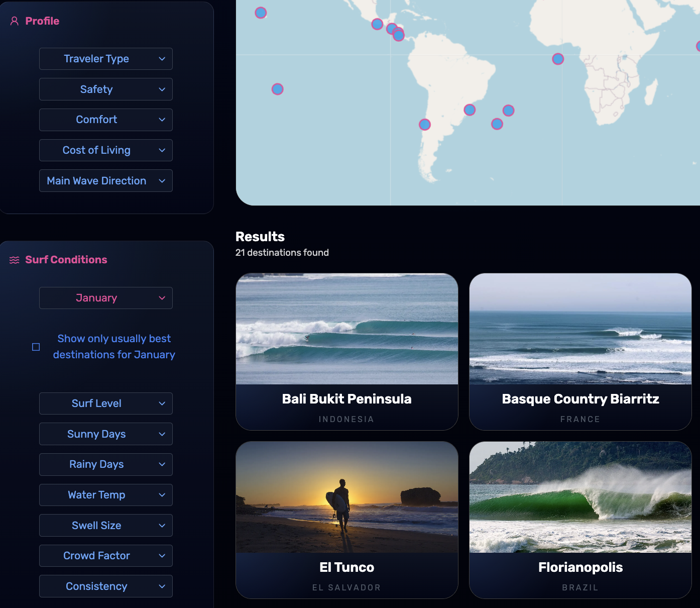Expand the Safety filter
The image size is (700, 608).
(x=105, y=89)
